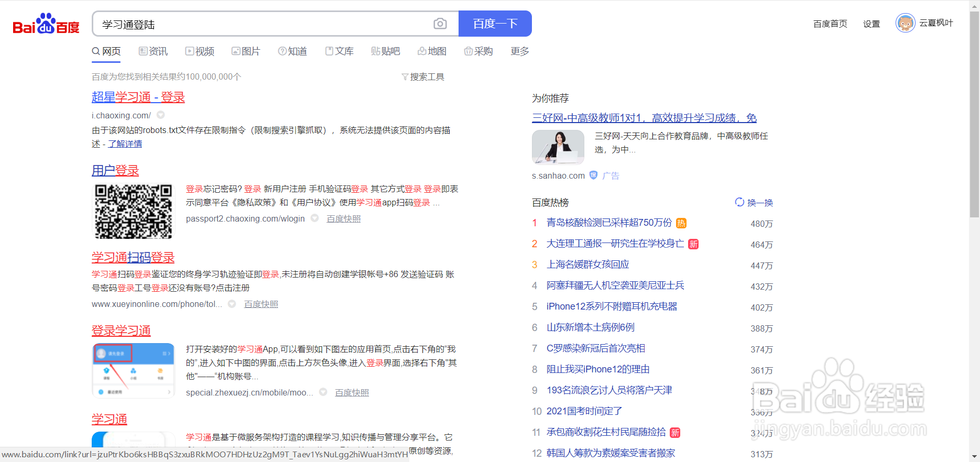Viewport: 980px width, 462px height.
Task: Focus the search input field
Action: [x=262, y=24]
